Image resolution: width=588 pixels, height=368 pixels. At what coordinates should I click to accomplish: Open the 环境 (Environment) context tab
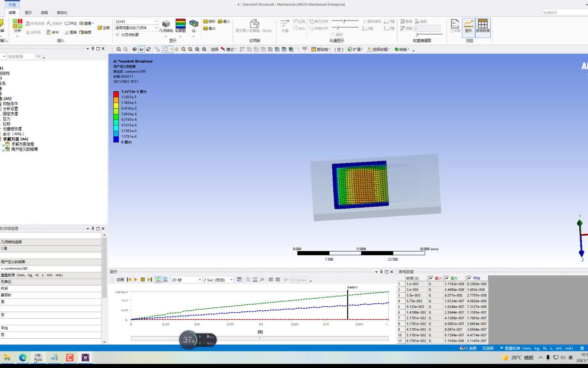pyautogui.click(x=12, y=4)
